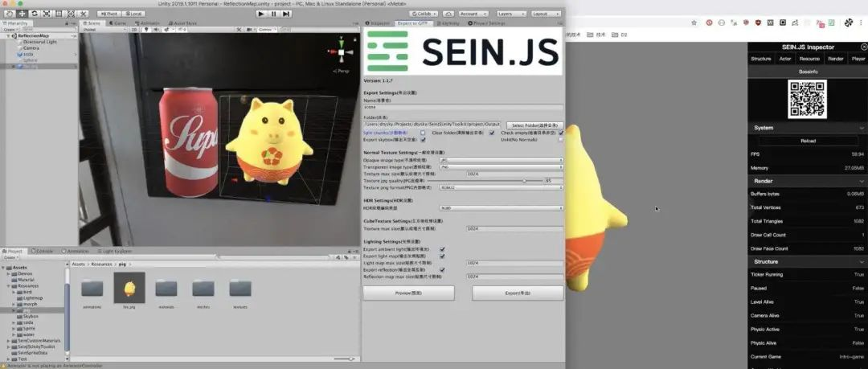
Task: Toggle Split chunks checkbox
Action: 423,133
